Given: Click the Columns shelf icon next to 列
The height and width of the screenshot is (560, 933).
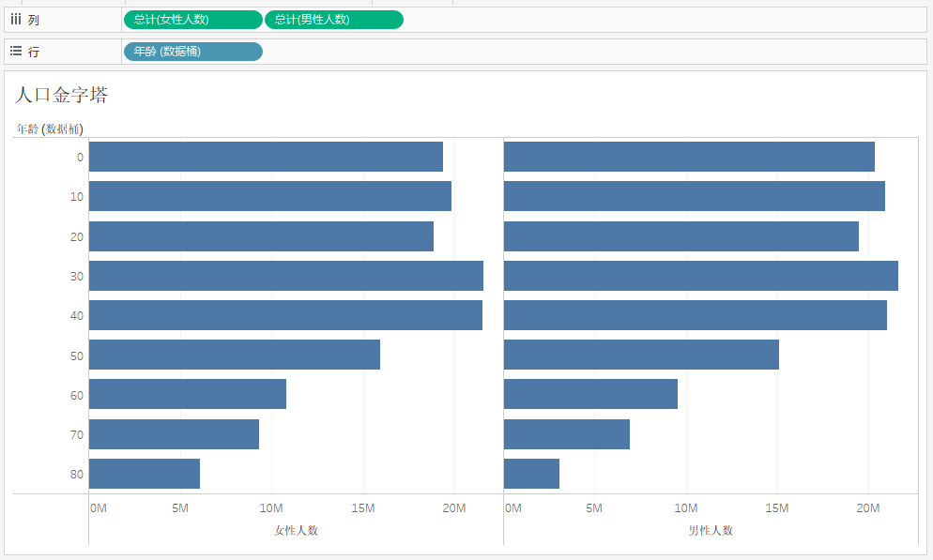Looking at the screenshot, I should pyautogui.click(x=16, y=20).
